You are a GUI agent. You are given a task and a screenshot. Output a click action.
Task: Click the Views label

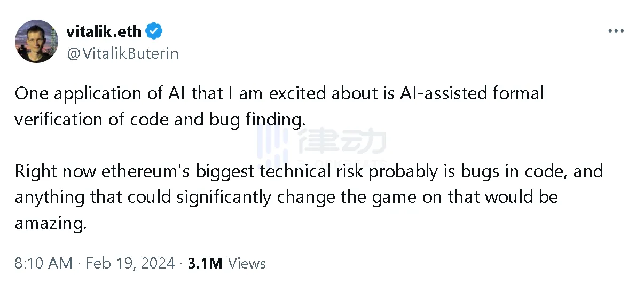[x=247, y=263]
